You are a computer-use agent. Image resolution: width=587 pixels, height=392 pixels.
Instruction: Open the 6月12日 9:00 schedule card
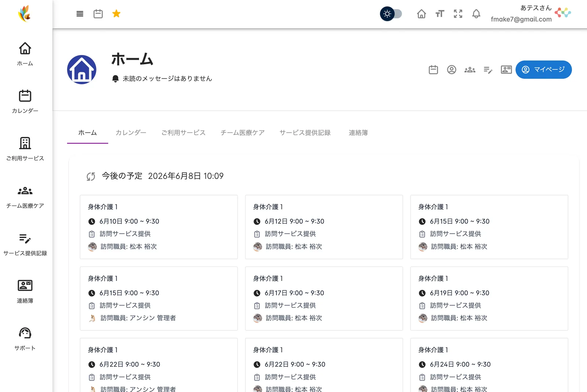[x=324, y=227]
